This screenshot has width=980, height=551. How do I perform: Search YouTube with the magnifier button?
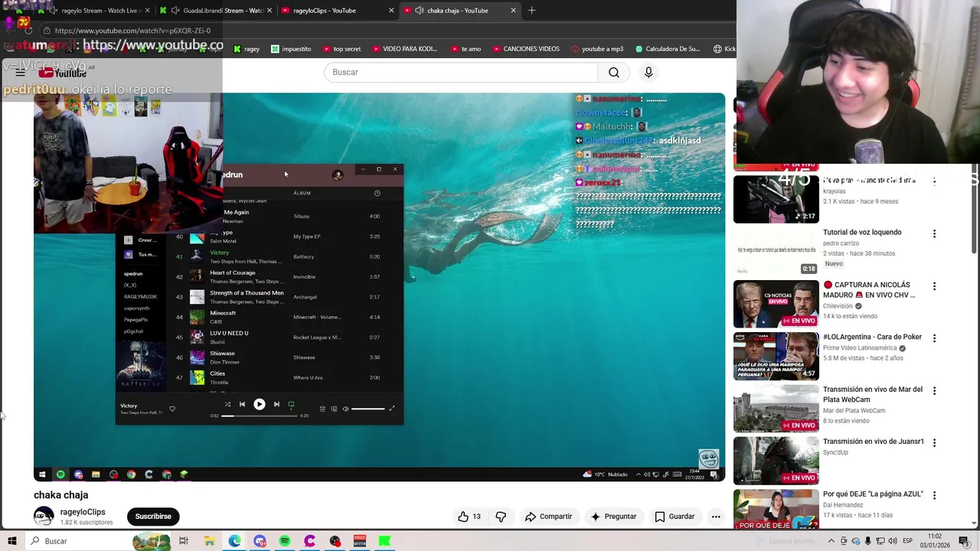pos(614,72)
